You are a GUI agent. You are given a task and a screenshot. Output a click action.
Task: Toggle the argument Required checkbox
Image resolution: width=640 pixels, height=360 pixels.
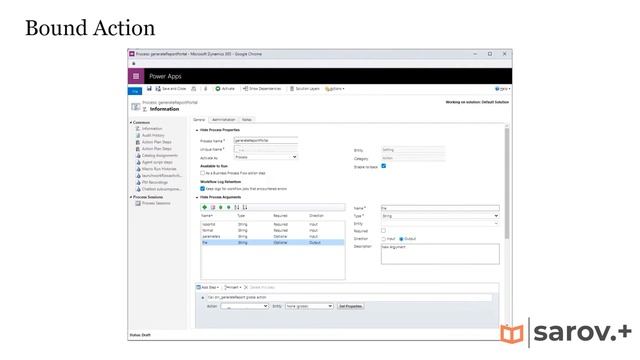(383, 231)
